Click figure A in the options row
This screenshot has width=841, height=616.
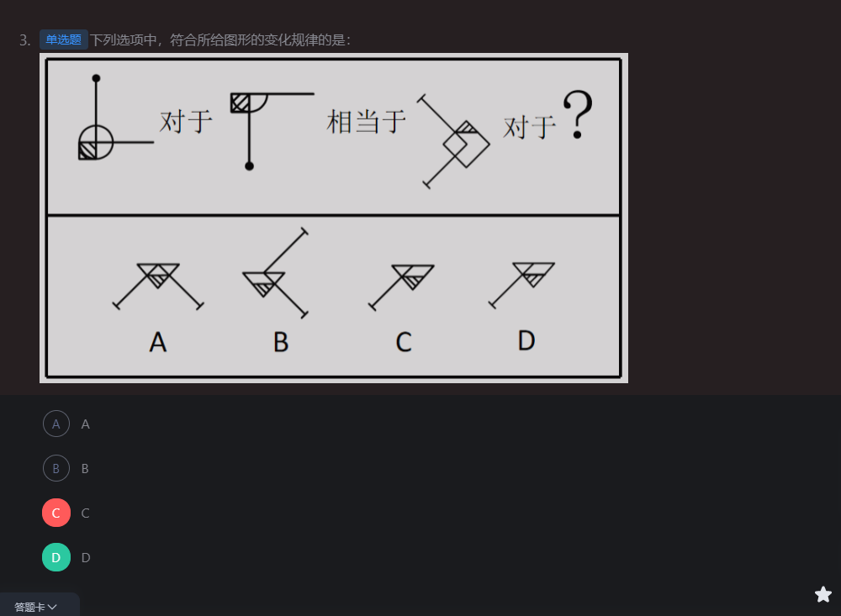tap(158, 286)
